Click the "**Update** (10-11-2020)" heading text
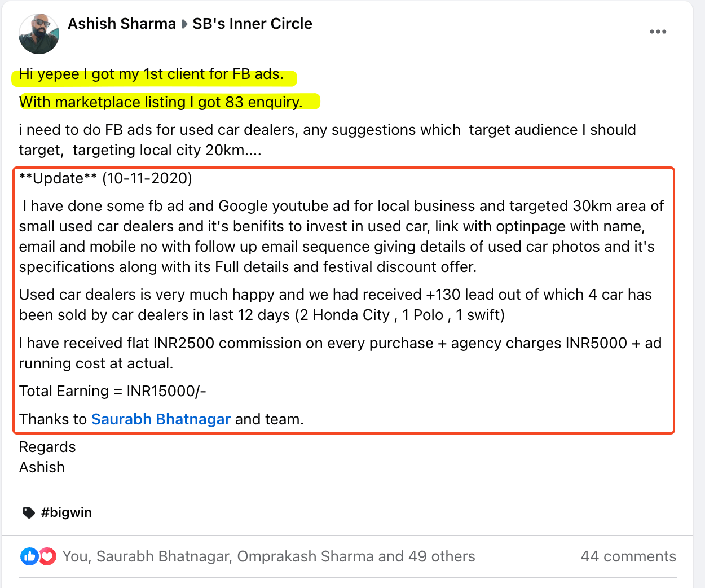The height and width of the screenshot is (588, 705). 105,178
